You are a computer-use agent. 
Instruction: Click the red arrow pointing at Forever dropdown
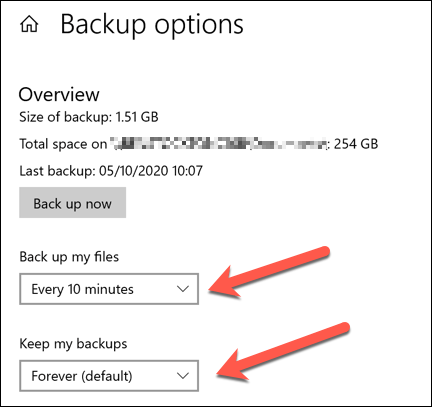283,352
